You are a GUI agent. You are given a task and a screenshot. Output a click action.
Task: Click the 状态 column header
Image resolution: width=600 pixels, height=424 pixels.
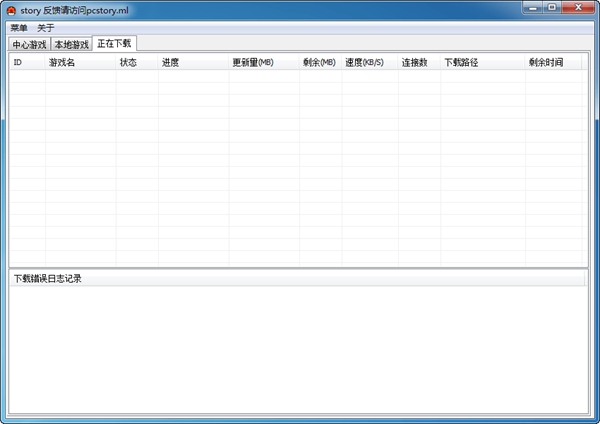point(137,62)
